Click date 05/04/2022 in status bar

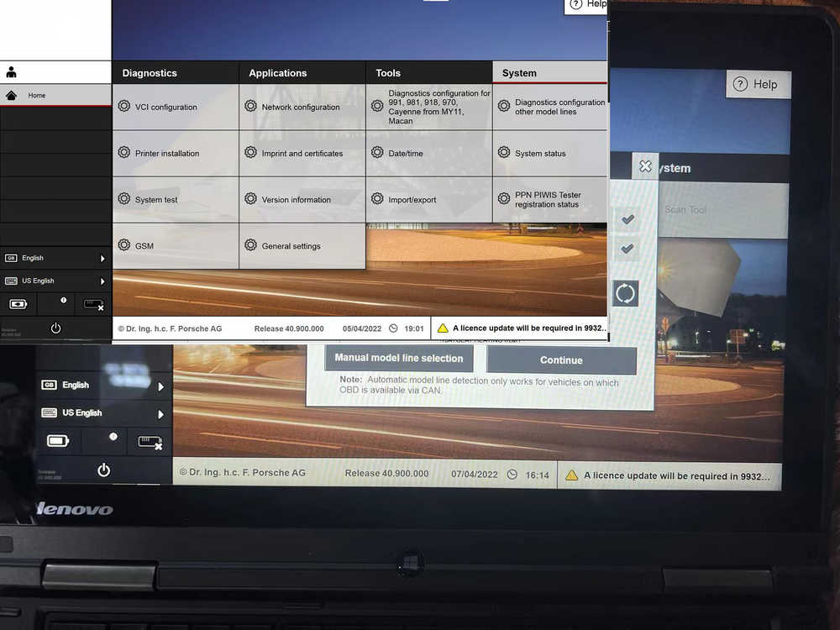[x=362, y=328]
